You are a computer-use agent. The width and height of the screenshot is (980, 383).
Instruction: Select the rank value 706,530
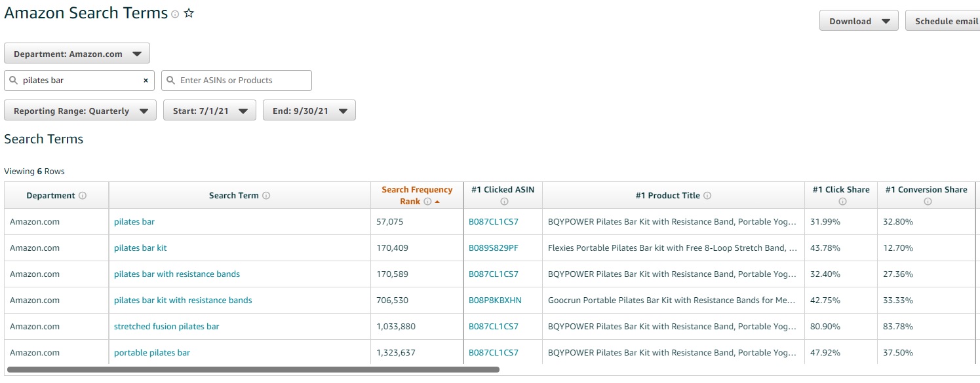pos(392,301)
